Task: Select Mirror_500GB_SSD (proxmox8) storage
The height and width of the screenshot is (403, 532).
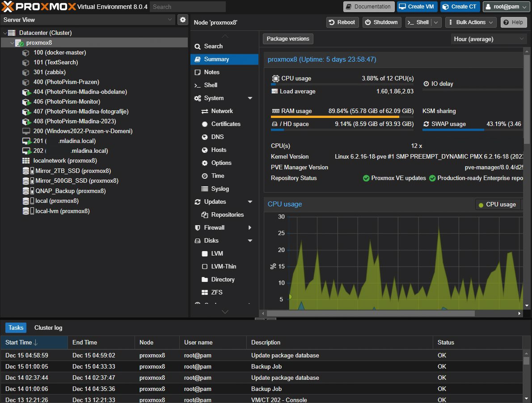Action: click(77, 181)
